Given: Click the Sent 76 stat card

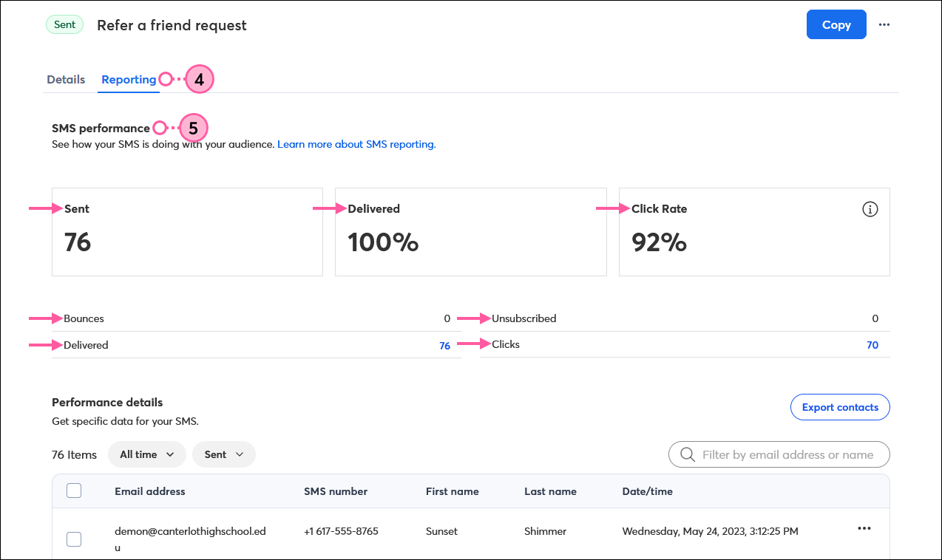Looking at the screenshot, I should 187,232.
